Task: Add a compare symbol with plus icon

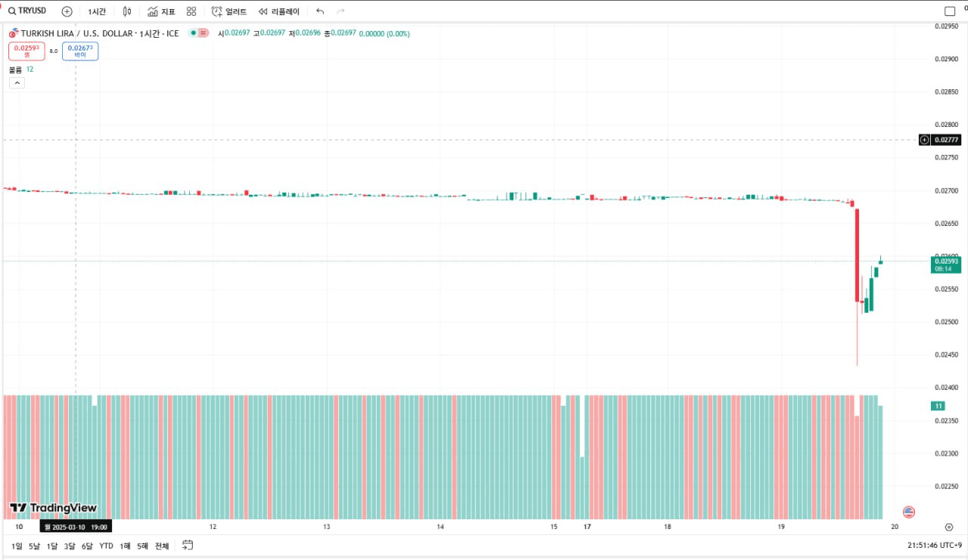Action: [67, 11]
